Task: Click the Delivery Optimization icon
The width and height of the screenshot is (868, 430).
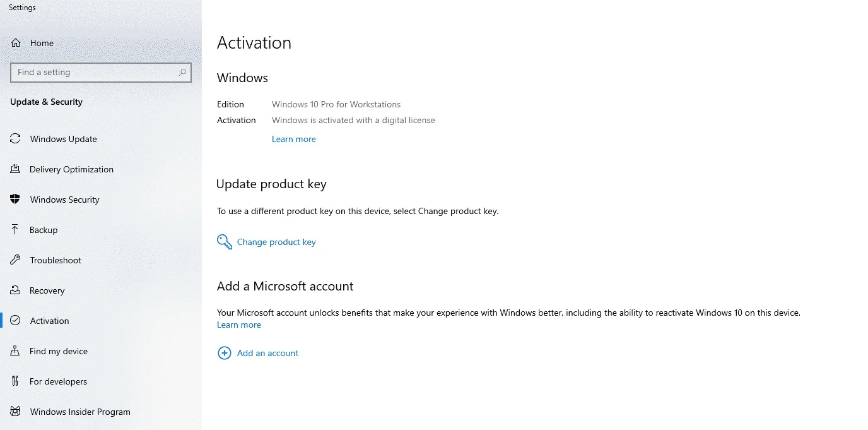Action: point(16,169)
